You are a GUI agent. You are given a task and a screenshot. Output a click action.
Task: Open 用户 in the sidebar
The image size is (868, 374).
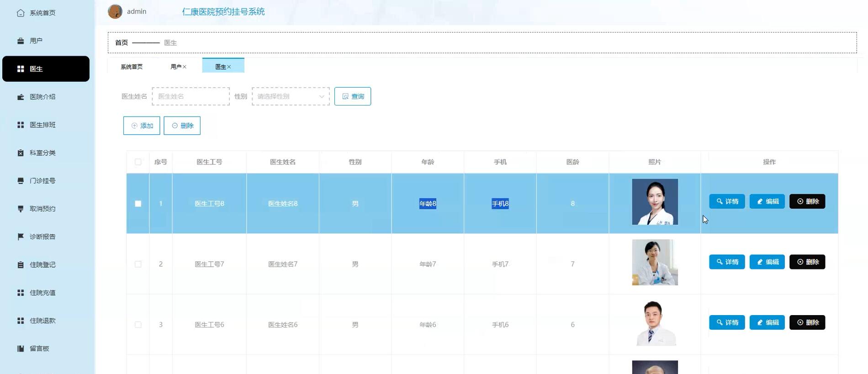[46, 41]
